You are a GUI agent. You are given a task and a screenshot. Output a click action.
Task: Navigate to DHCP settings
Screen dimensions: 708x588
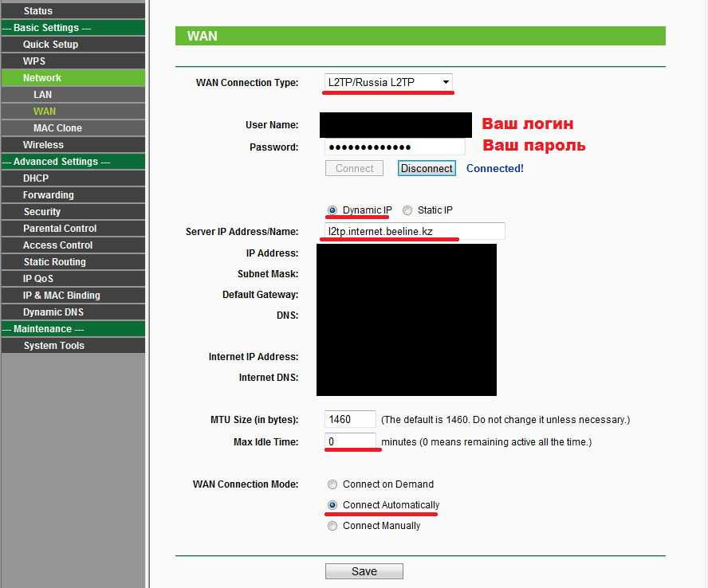point(36,178)
